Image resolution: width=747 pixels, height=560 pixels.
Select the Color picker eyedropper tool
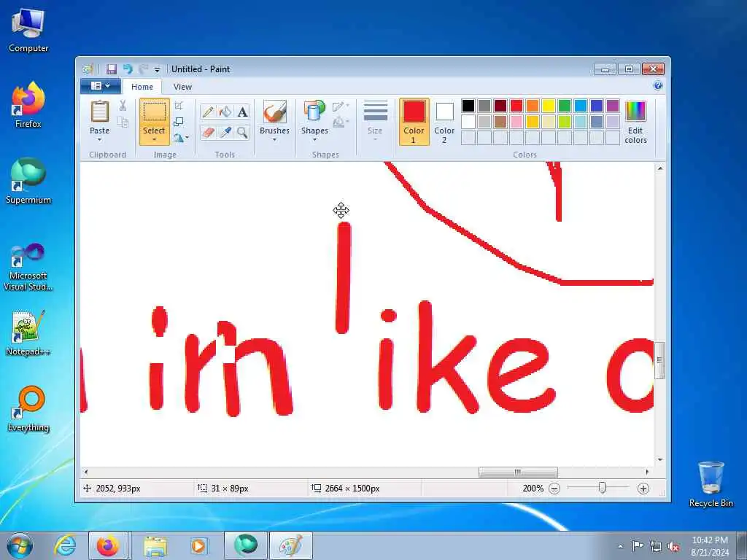[x=225, y=132]
